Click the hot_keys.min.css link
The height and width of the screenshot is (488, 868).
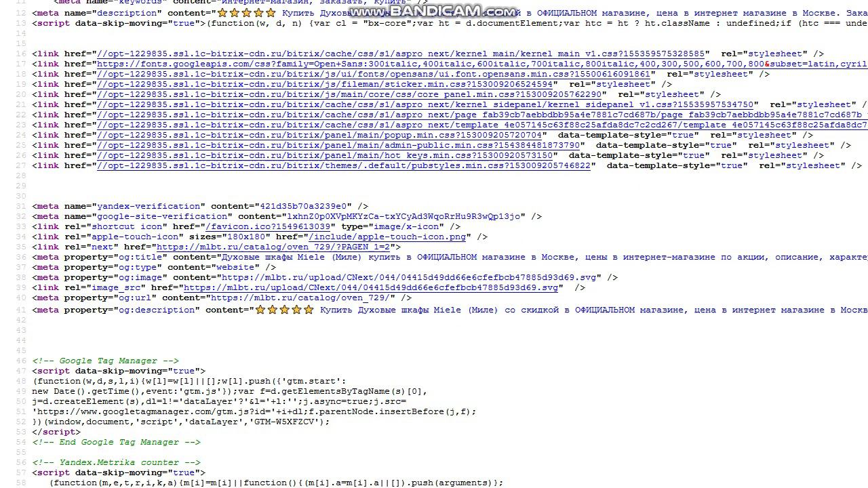[x=325, y=155]
